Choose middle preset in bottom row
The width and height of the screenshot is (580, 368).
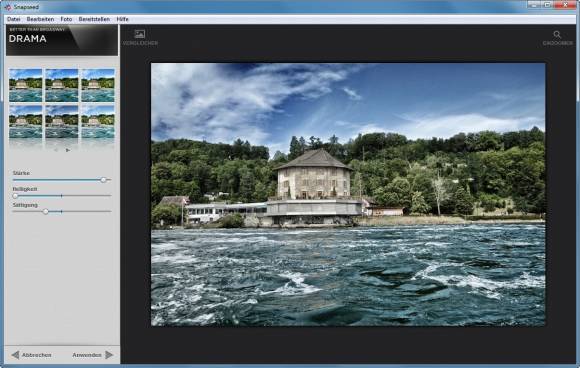coord(62,122)
